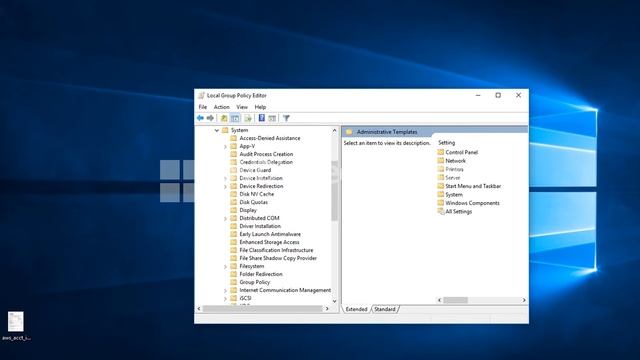This screenshot has height=360, width=640.
Task: Click tree pane scroll up arrow
Action: [335, 130]
